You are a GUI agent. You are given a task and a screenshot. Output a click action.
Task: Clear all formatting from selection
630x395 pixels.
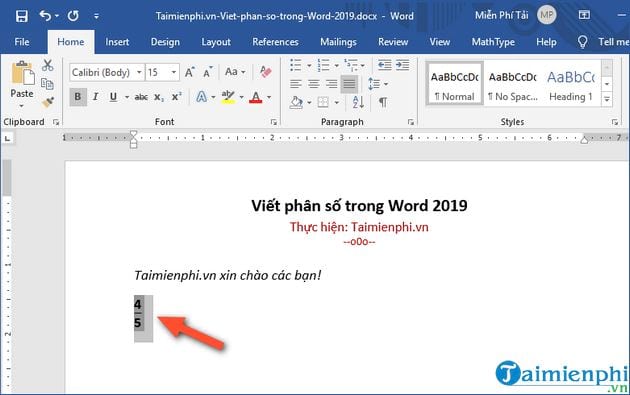(x=265, y=72)
